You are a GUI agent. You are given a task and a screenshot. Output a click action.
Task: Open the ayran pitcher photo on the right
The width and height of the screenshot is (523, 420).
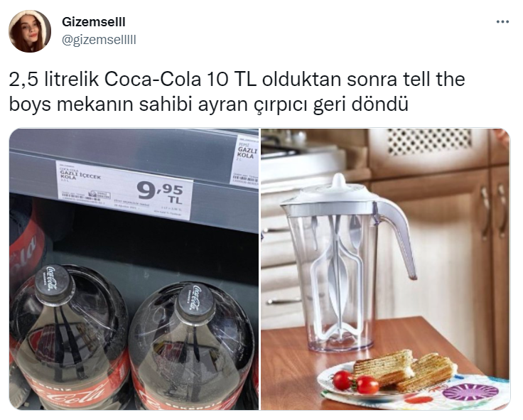coord(385,269)
